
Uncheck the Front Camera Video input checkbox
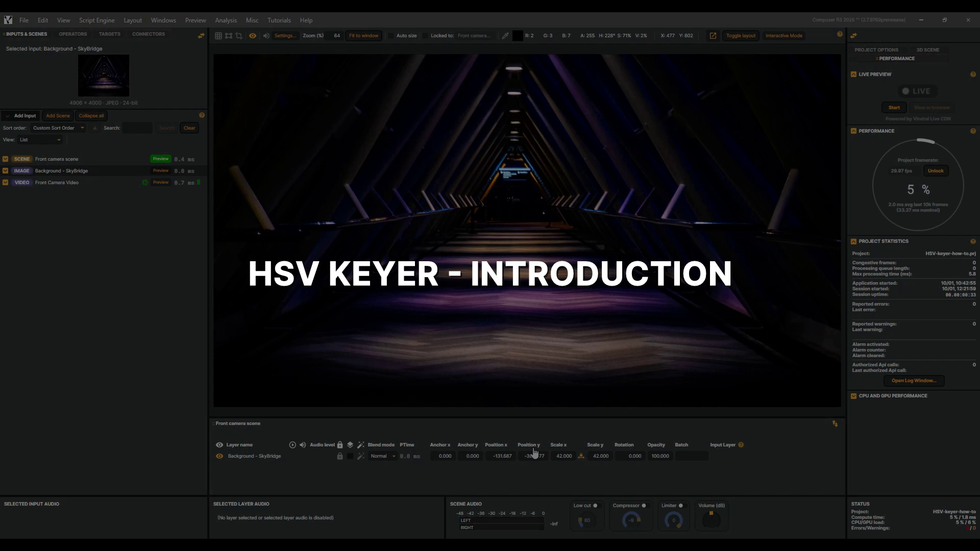click(6, 183)
